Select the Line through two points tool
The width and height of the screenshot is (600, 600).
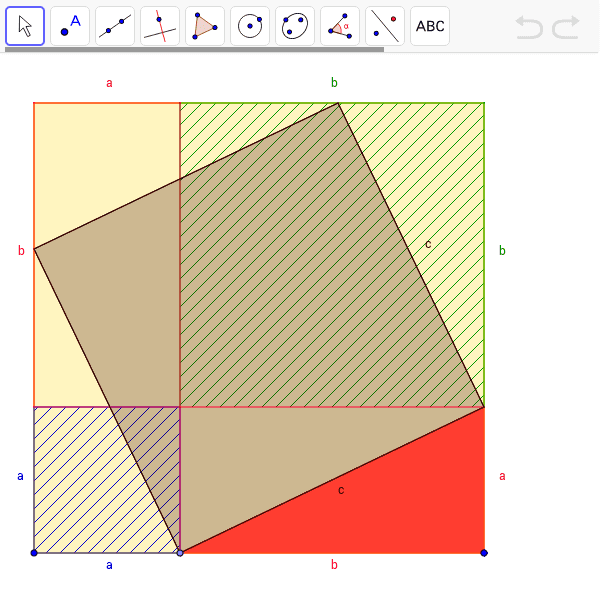(115, 26)
